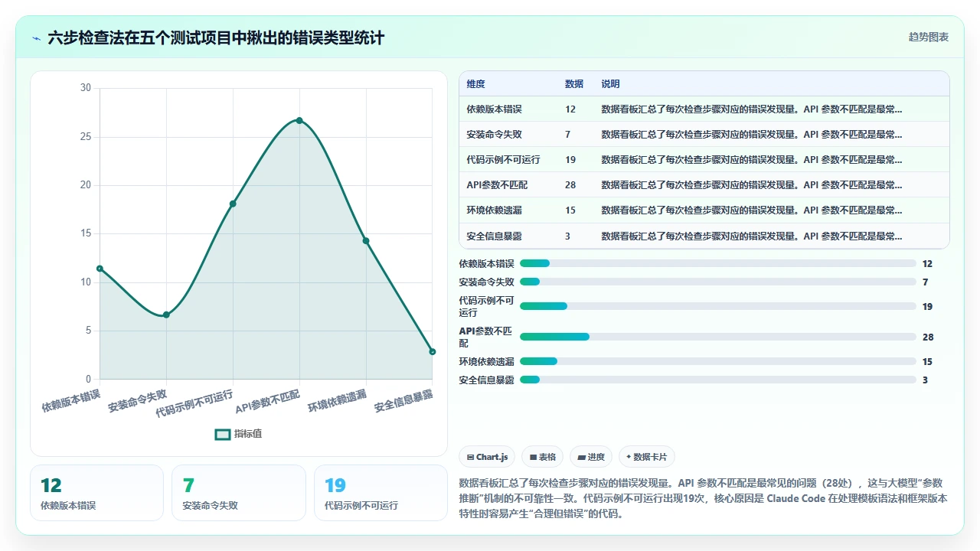Click the chart data point for 环境依赖遗漏

pos(366,241)
